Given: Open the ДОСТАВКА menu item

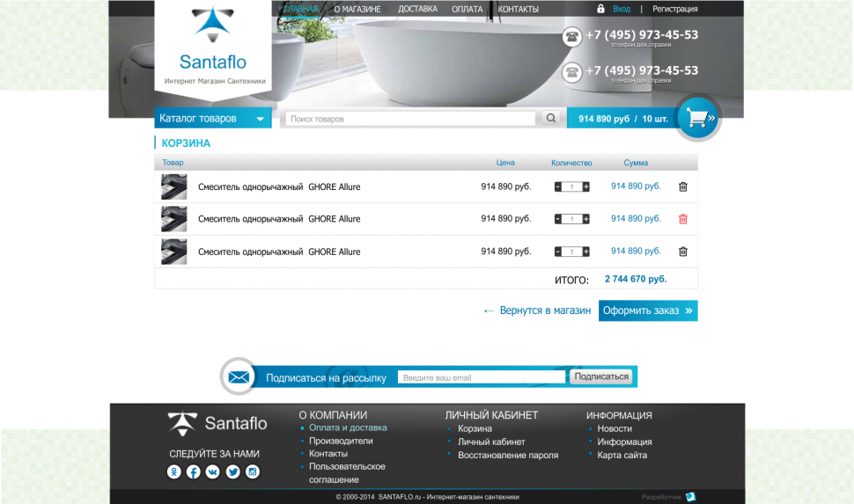Looking at the screenshot, I should (417, 9).
